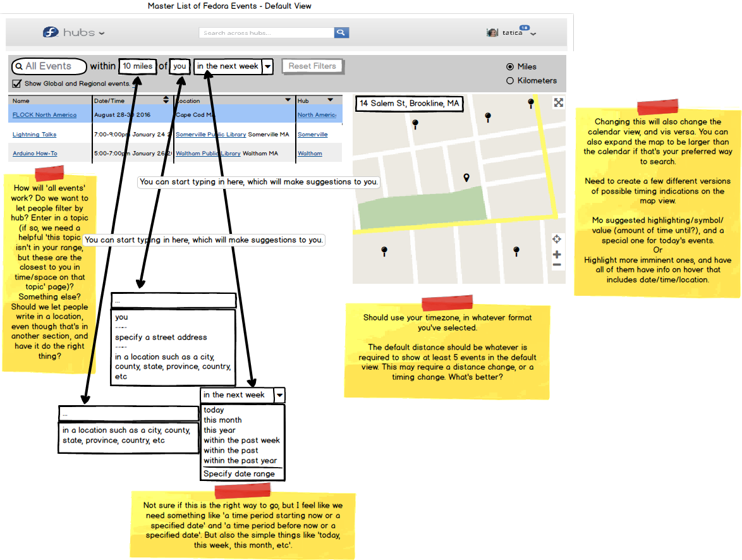
Task: Sort by the Date/Time column arrows
Action: coord(166,100)
